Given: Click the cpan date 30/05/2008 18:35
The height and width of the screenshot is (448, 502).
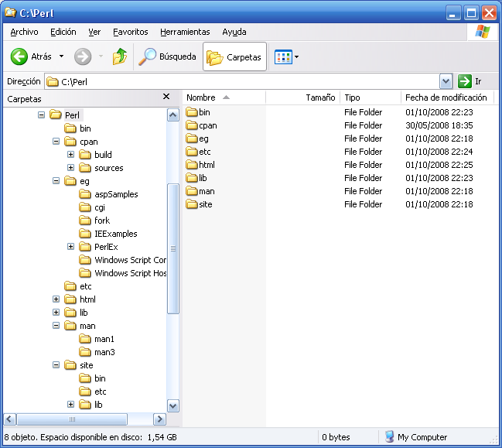Looking at the screenshot, I should [439, 125].
